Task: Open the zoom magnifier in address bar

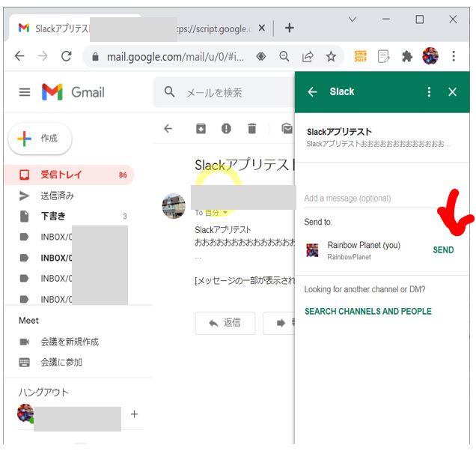Action: pyautogui.click(x=284, y=56)
